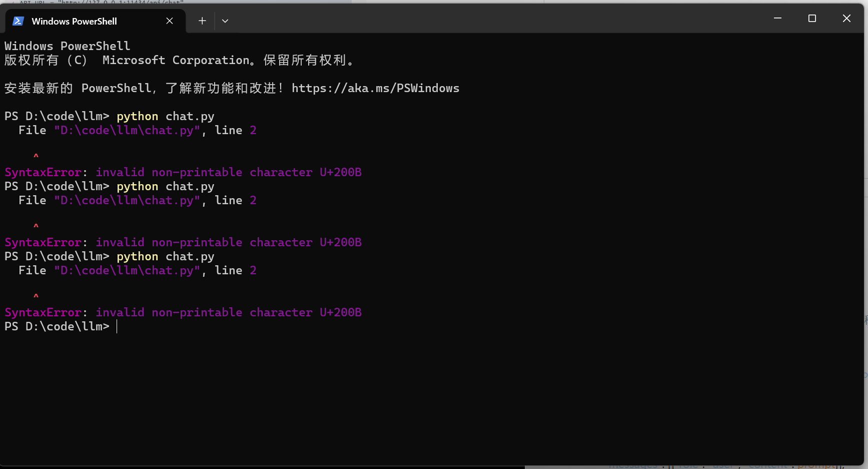868x469 pixels.
Task: Click the third File "D:\code\llm\chat.py" line
Action: [x=138, y=270]
